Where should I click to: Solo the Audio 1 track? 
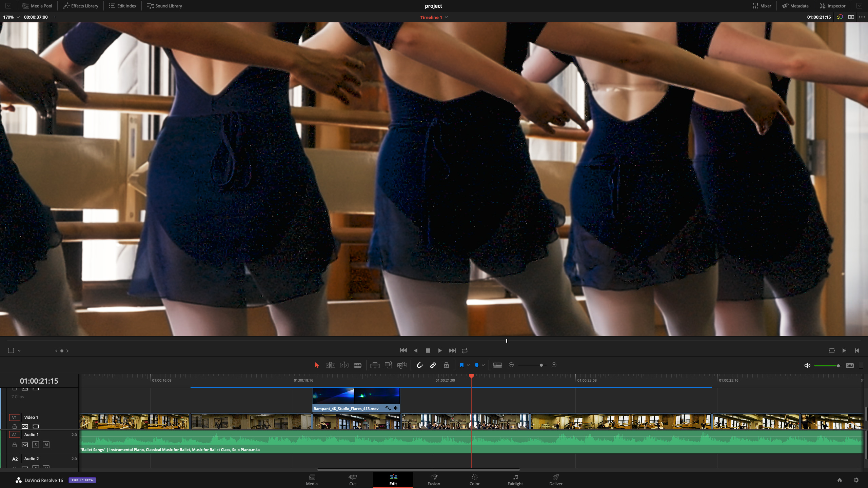point(36,445)
